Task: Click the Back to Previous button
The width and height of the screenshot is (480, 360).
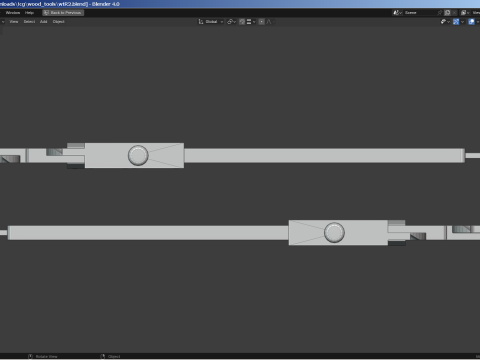Action: (63, 13)
